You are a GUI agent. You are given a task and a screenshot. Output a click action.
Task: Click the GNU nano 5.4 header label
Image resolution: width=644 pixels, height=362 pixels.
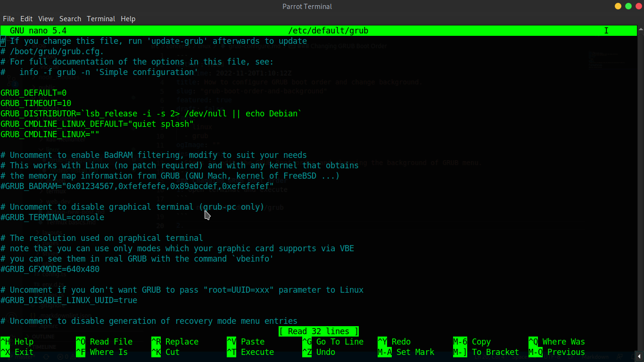coord(38,31)
